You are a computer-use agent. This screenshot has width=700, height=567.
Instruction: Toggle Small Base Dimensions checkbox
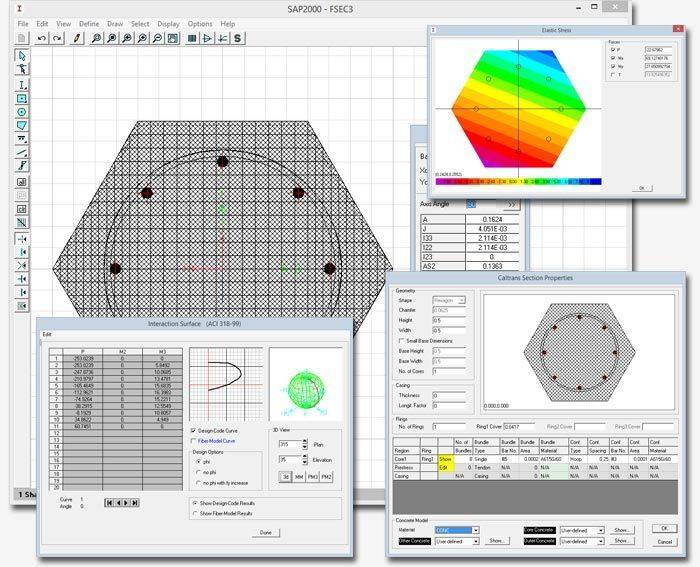[x=401, y=341]
